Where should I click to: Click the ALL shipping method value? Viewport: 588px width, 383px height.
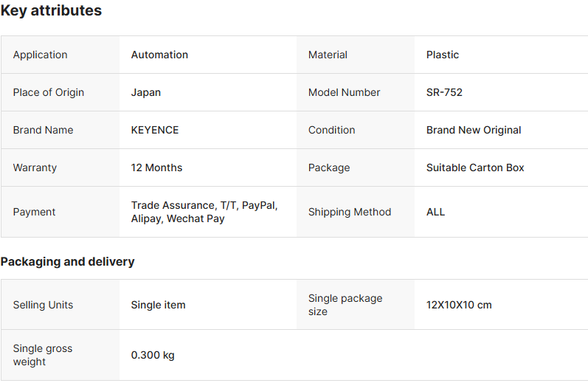[436, 212]
